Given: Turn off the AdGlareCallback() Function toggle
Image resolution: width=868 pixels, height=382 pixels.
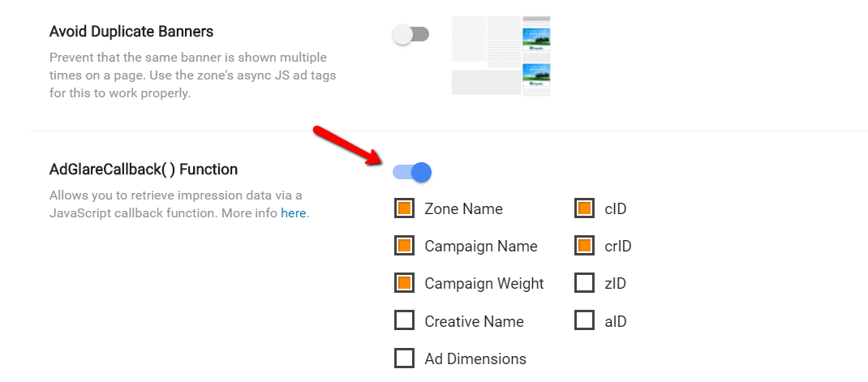Looking at the screenshot, I should 412,172.
